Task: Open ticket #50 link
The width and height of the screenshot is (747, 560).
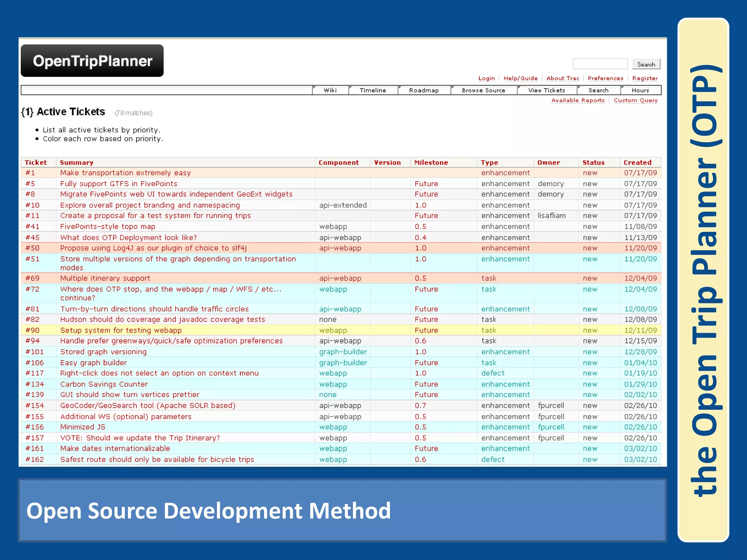Action: coord(32,248)
